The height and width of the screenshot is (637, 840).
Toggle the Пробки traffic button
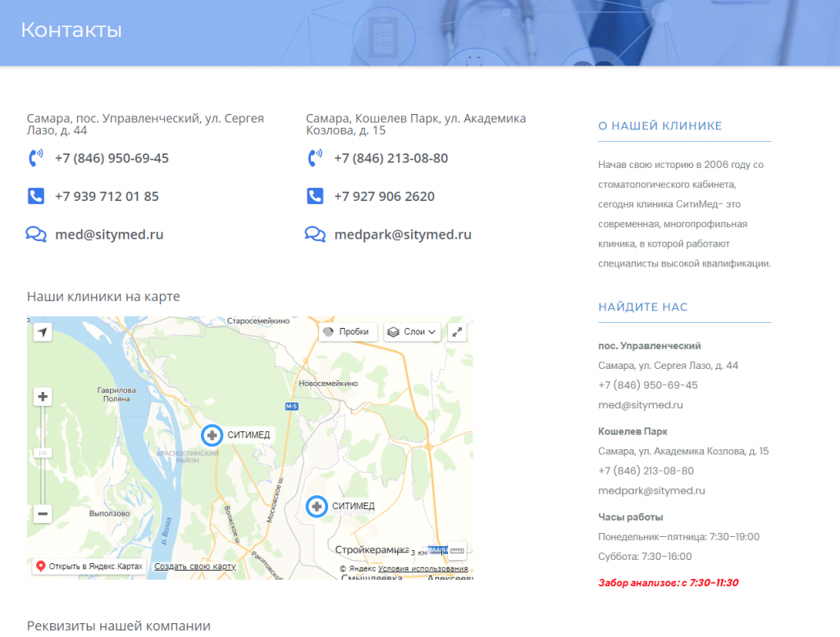(x=348, y=332)
